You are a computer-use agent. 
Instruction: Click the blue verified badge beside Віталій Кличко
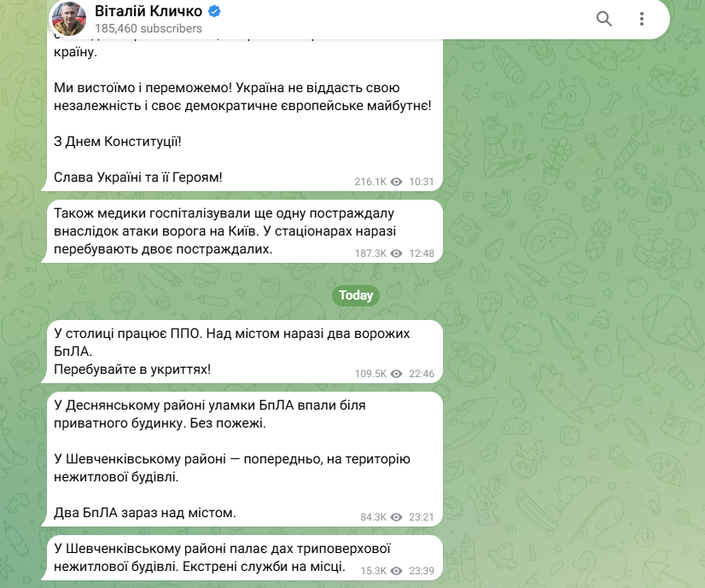[214, 11]
